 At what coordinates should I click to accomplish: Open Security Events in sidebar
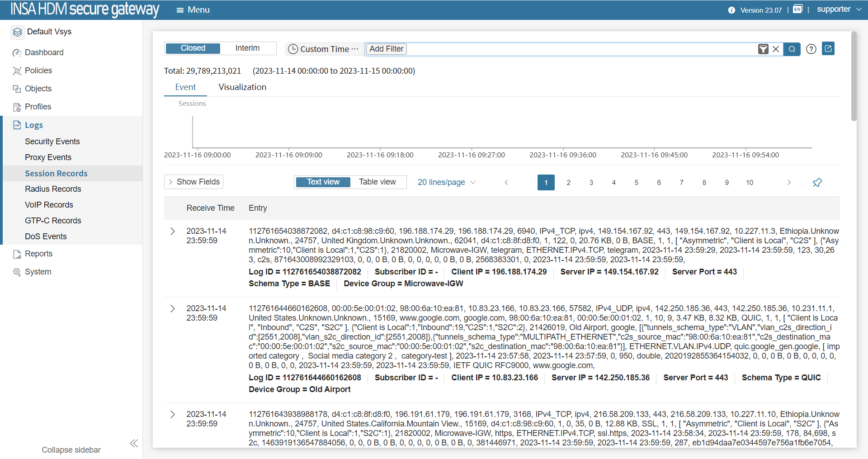click(52, 142)
